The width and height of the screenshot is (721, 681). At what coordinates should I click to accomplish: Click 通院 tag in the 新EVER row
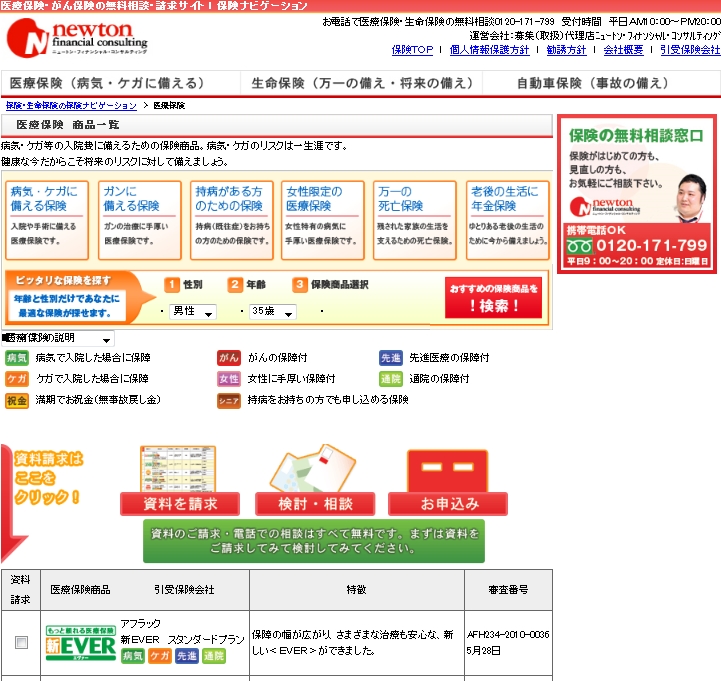214,656
